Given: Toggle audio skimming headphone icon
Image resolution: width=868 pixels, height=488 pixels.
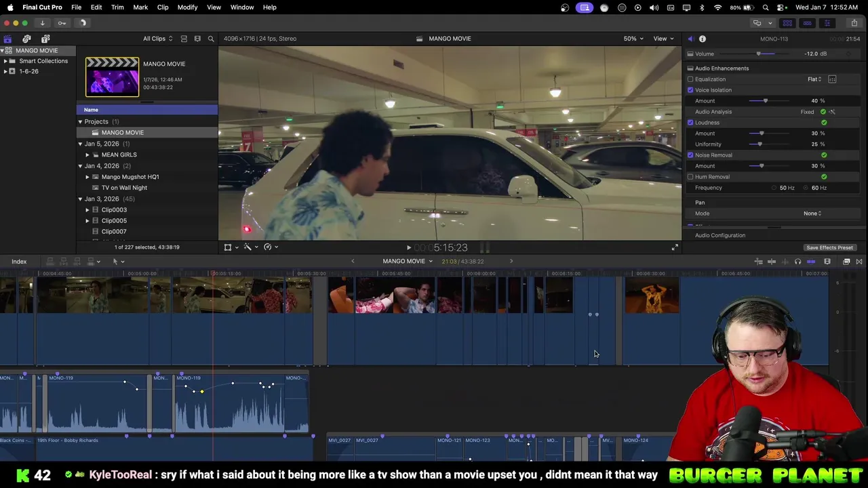Looking at the screenshot, I should (797, 262).
